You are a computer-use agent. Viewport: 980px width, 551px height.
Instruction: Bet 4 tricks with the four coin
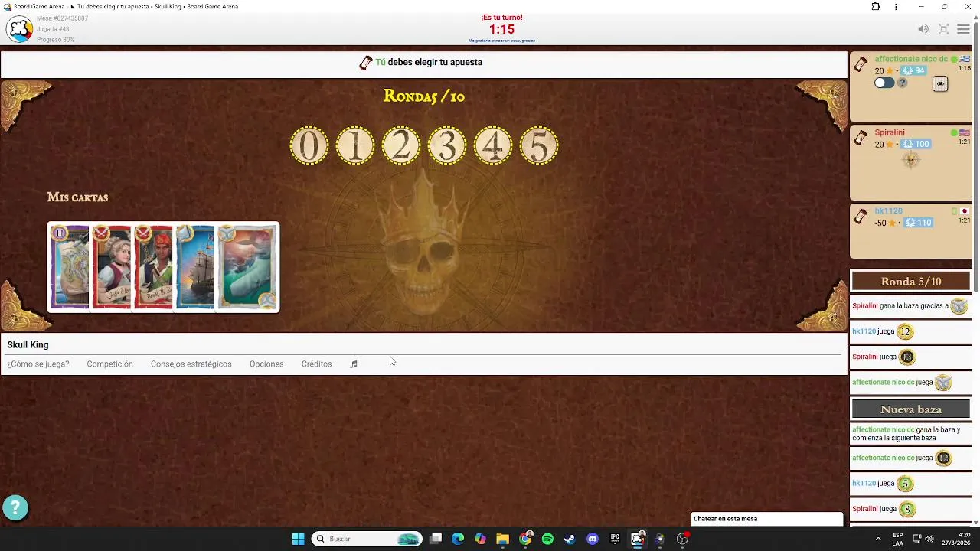pyautogui.click(x=493, y=145)
